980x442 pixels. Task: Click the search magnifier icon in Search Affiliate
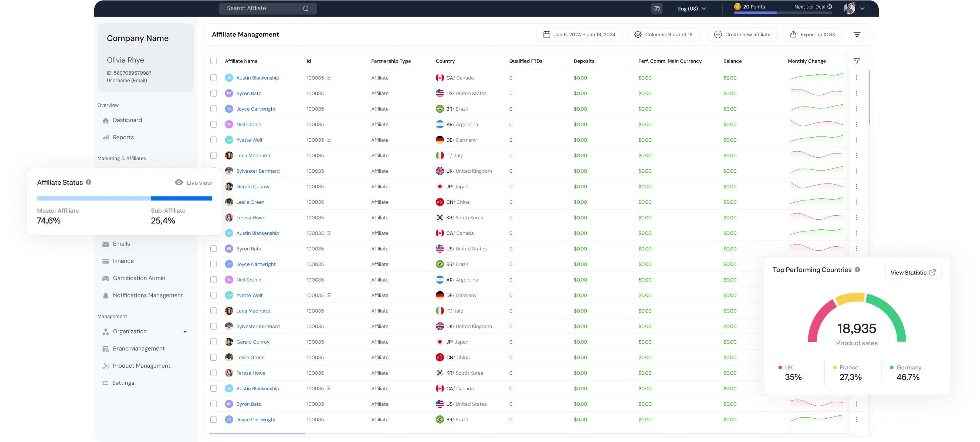(306, 9)
